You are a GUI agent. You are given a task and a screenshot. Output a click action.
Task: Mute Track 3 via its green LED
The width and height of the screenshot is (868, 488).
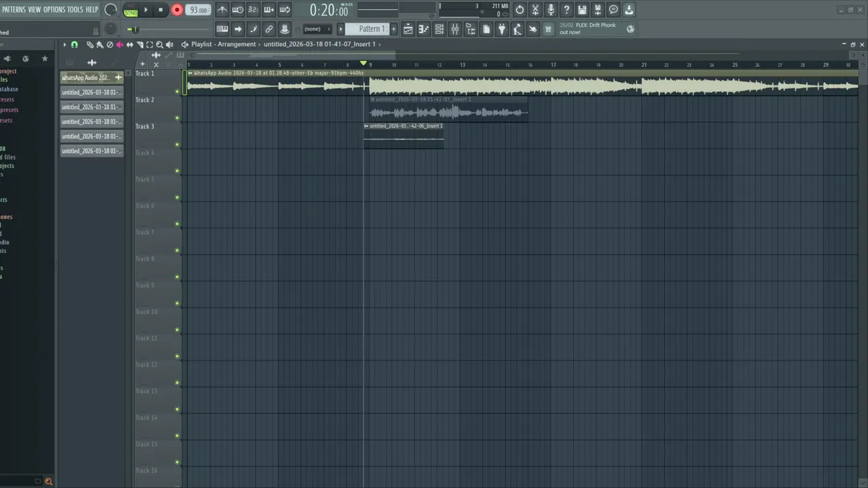[178, 144]
